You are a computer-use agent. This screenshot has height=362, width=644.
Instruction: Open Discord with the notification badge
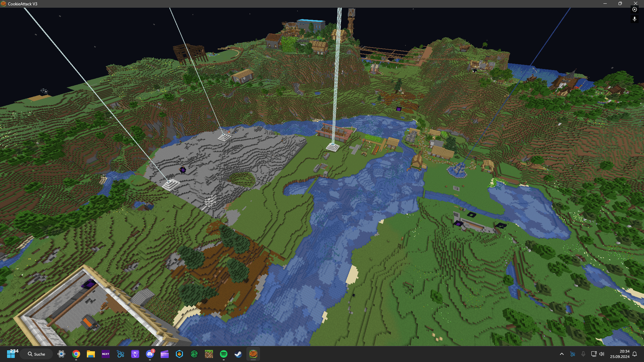(x=150, y=354)
